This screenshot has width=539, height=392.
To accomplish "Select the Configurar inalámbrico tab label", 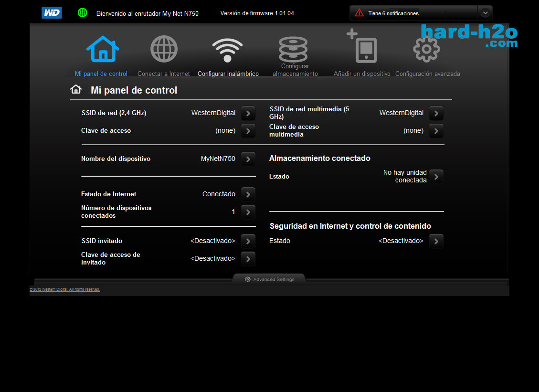I will pos(228,74).
